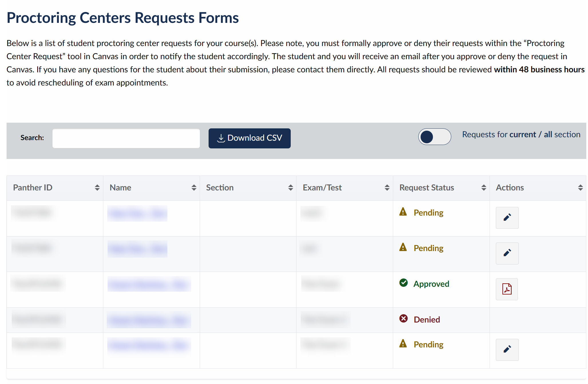Click the download arrow icon inside Download CSV
Viewport: 588px width, 384px height.
pos(221,138)
